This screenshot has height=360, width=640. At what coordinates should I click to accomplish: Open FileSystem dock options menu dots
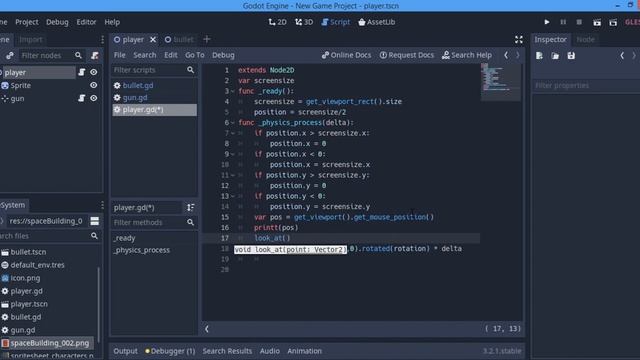[102, 205]
